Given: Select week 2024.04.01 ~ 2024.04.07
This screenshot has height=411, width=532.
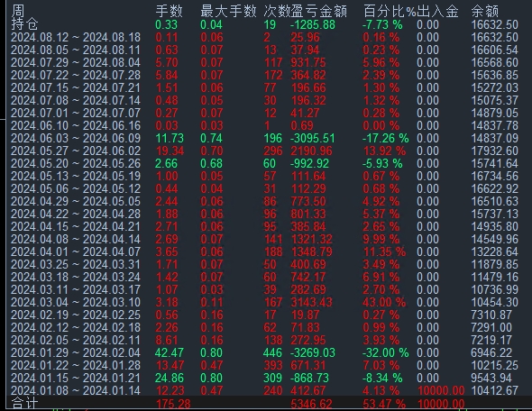Looking at the screenshot, I should click(76, 251).
